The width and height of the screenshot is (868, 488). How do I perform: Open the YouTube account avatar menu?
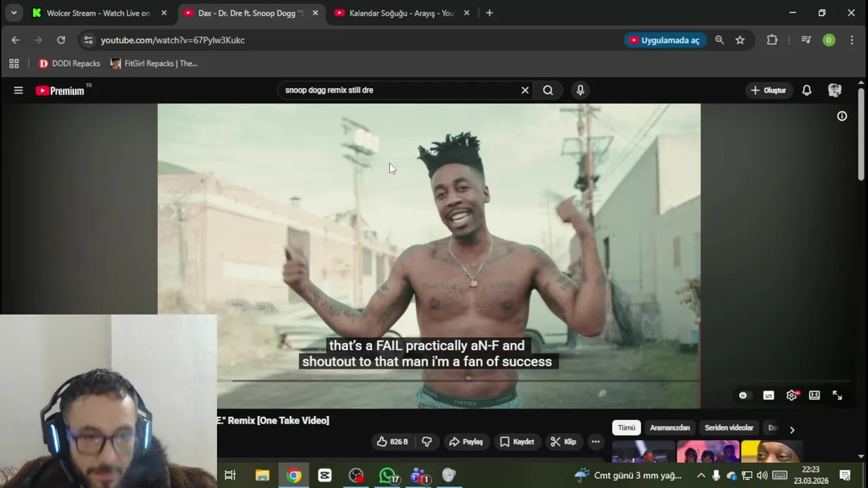tap(835, 90)
